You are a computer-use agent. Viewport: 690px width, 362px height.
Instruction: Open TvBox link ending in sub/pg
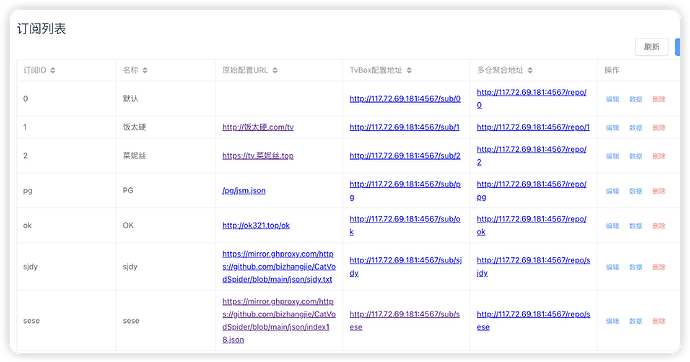pos(405,190)
